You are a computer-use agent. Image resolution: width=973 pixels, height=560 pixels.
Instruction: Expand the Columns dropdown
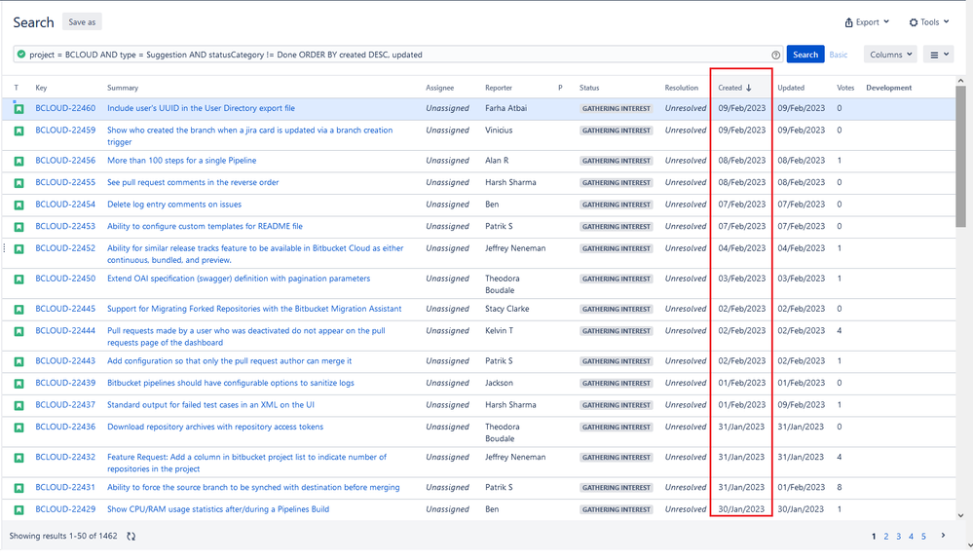(x=890, y=55)
